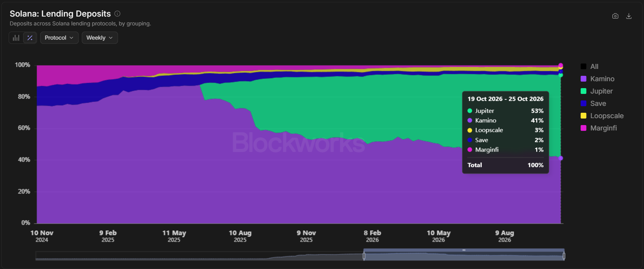Grab the top grip of the range window
The height and width of the screenshot is (269, 644).
pos(464,250)
